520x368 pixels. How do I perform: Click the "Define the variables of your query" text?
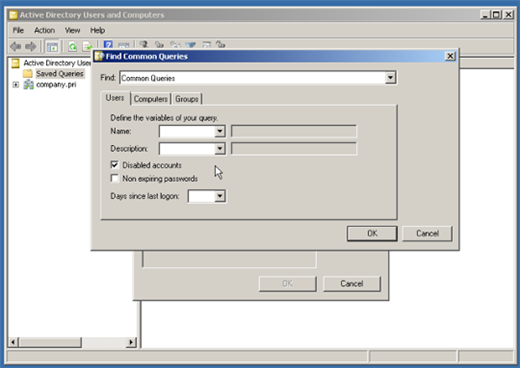(164, 118)
